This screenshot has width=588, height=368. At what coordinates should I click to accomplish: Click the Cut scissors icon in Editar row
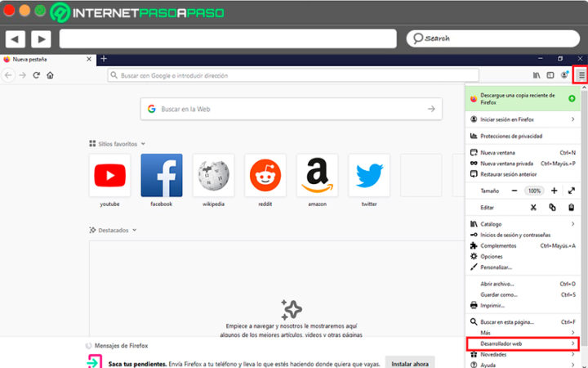click(x=532, y=208)
